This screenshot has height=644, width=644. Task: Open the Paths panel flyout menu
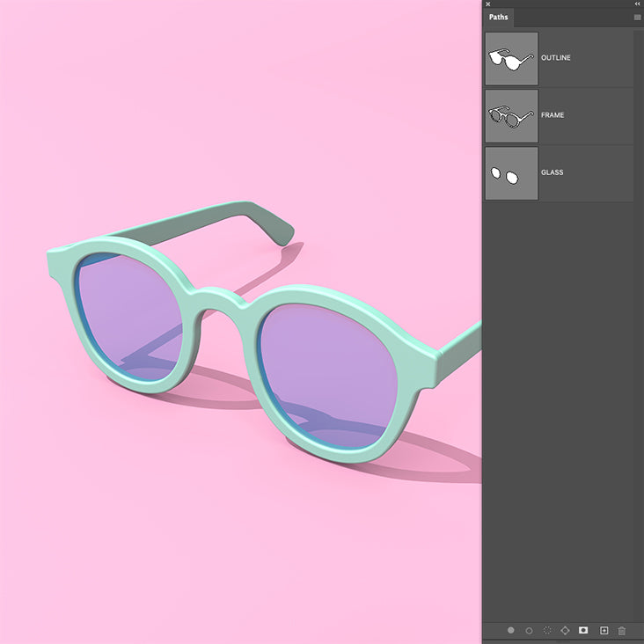coord(637,18)
